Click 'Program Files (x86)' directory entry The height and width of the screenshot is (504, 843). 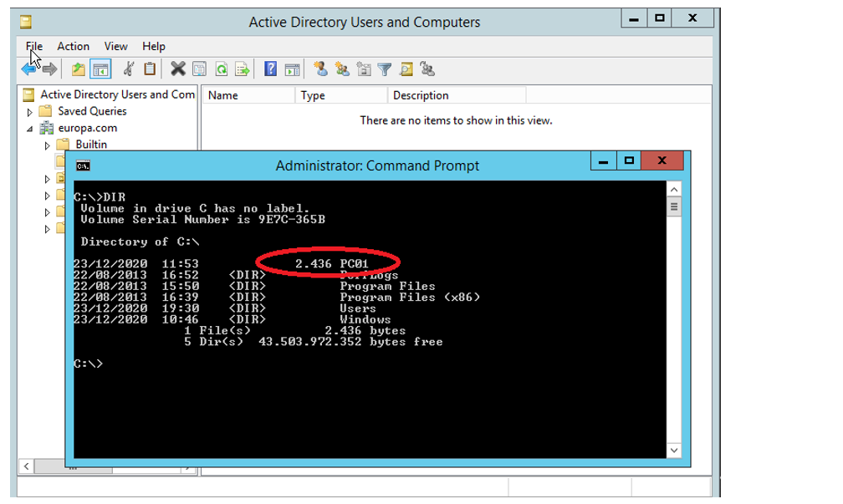click(x=410, y=298)
